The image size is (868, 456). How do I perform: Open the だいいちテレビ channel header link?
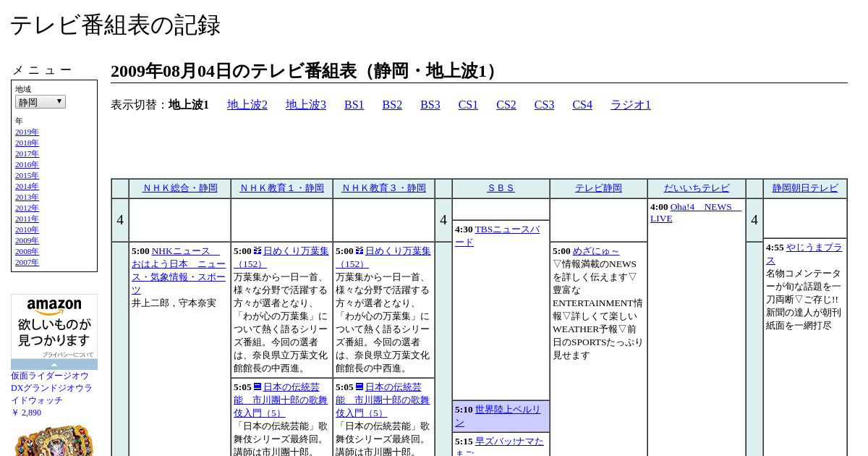pyautogui.click(x=697, y=188)
